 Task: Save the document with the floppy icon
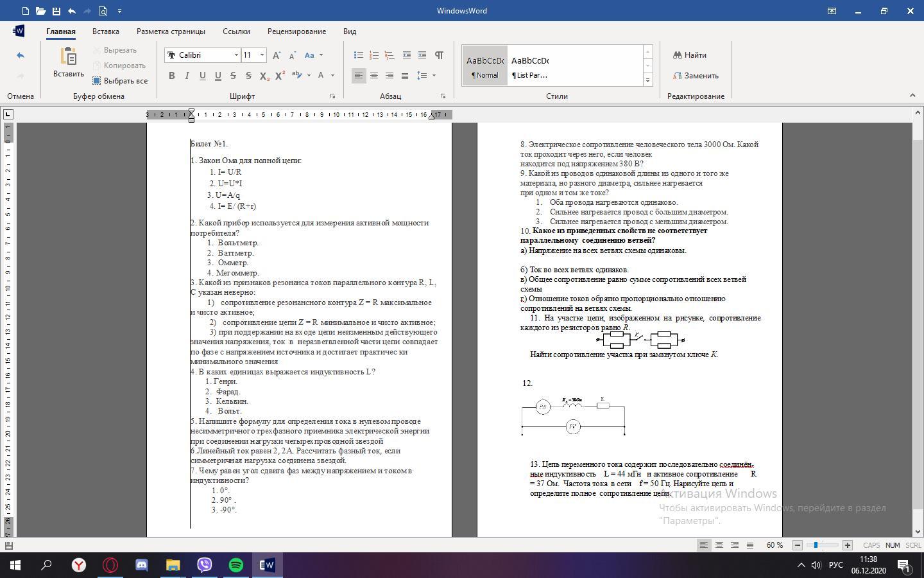pos(56,11)
